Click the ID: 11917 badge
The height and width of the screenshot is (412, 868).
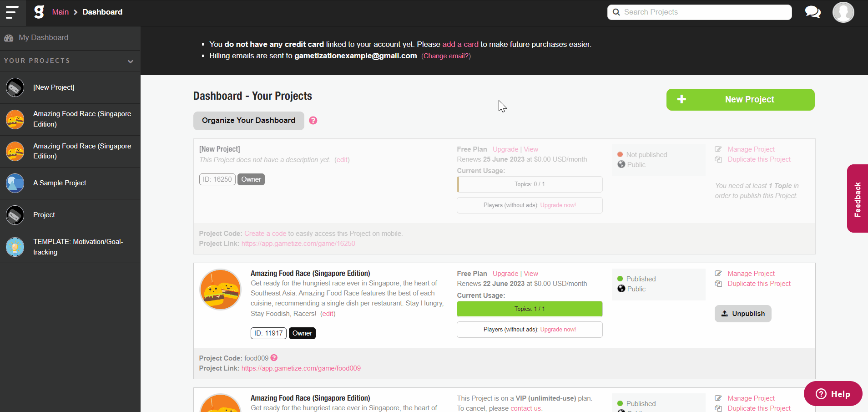[268, 333]
